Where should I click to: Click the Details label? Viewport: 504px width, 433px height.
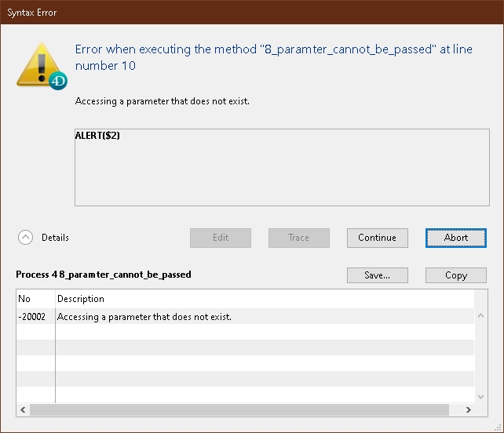tap(55, 238)
